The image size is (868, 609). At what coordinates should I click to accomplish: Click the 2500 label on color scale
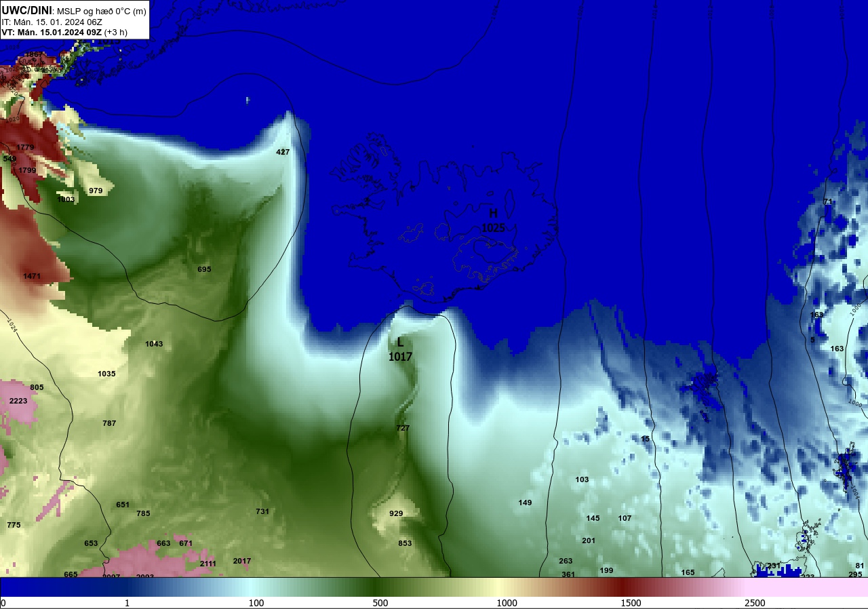755,603
